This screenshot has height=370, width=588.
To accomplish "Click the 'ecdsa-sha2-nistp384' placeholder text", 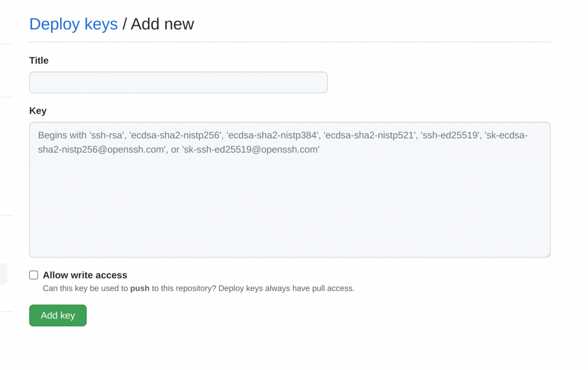I will click(272, 136).
